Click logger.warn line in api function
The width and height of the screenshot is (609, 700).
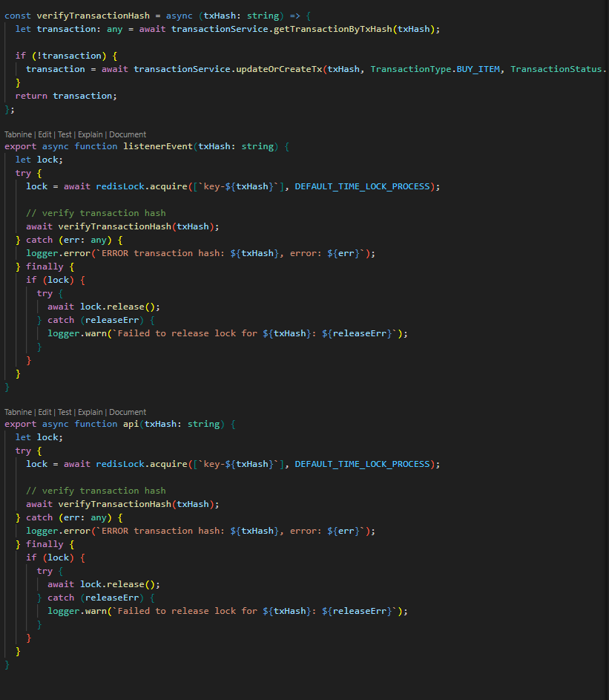point(228,612)
